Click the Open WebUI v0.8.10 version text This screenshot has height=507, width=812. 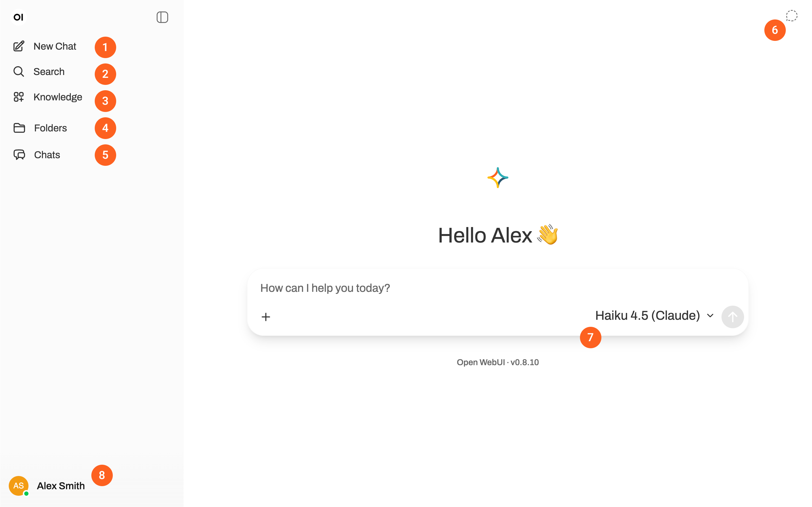(498, 362)
